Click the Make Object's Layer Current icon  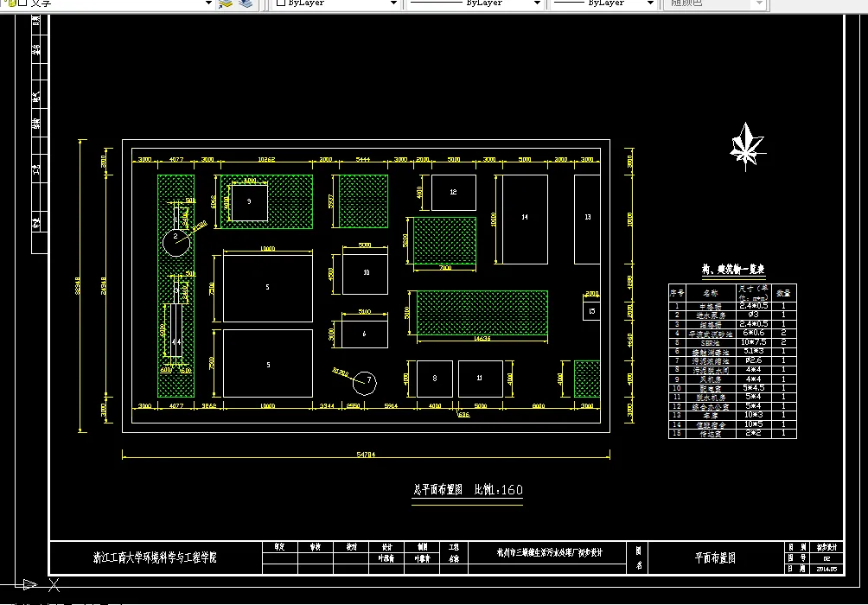coord(226,3)
